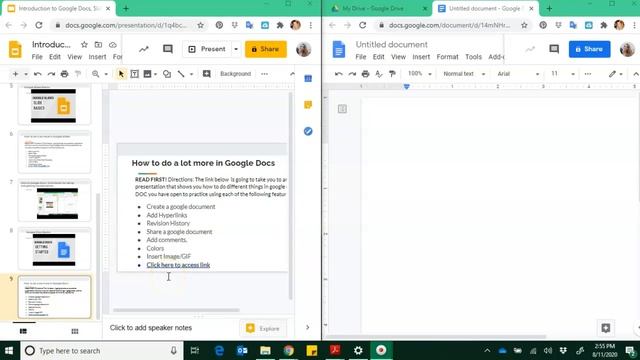
Task: Open the Tools menu in Docs
Action: pos(473,57)
